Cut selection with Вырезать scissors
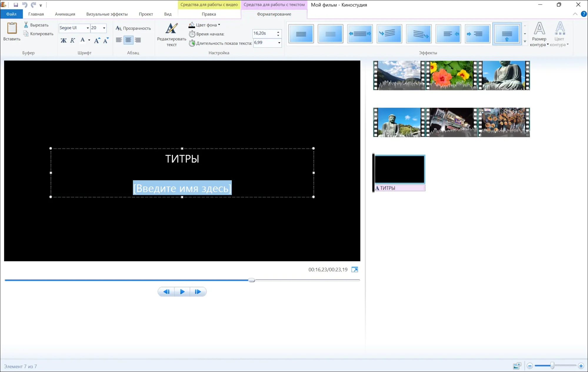The width and height of the screenshot is (588, 372). [x=36, y=25]
